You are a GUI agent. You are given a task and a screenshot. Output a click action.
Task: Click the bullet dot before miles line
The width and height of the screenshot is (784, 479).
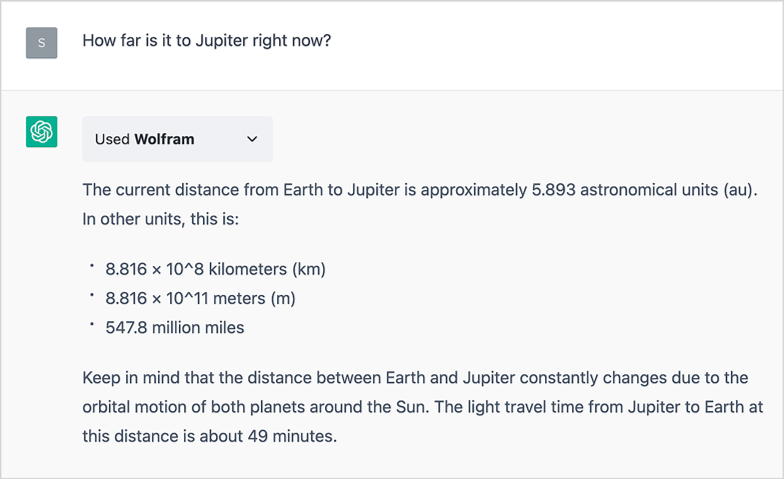91,324
